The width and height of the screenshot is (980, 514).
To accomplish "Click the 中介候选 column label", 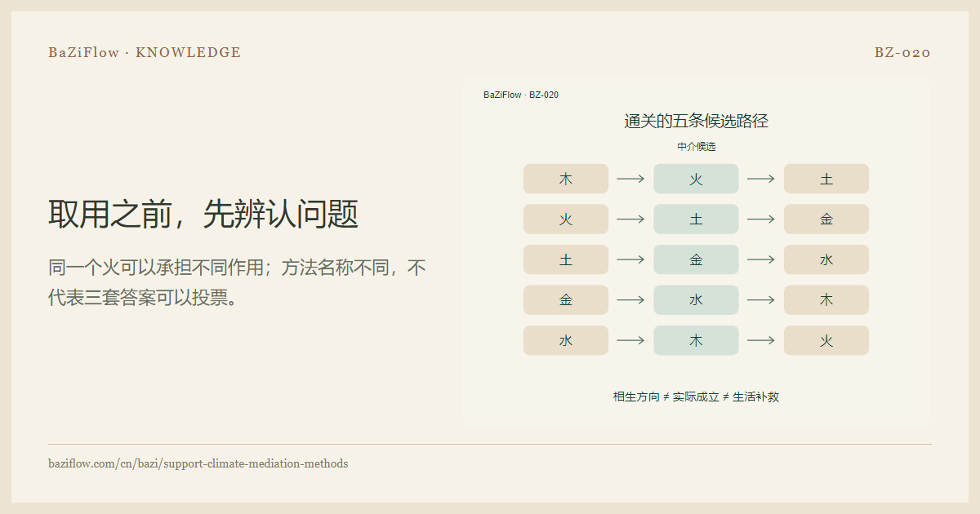I will 696,147.
